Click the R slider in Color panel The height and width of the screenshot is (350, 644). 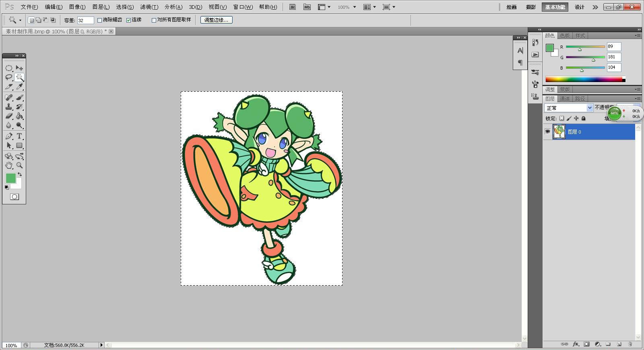(585, 47)
